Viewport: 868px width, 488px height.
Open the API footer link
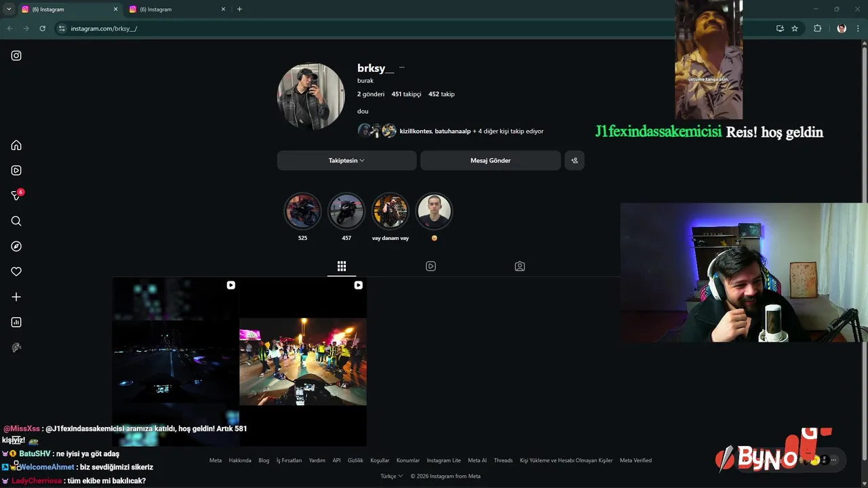click(x=336, y=460)
